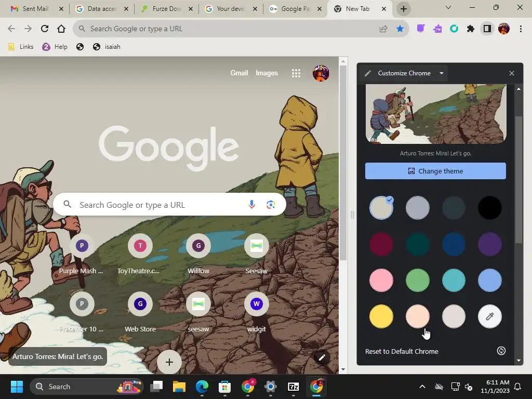Image resolution: width=532 pixels, height=399 pixels.
Task: Open the Chrome profile avatar in toolbar
Action: pyautogui.click(x=504, y=29)
